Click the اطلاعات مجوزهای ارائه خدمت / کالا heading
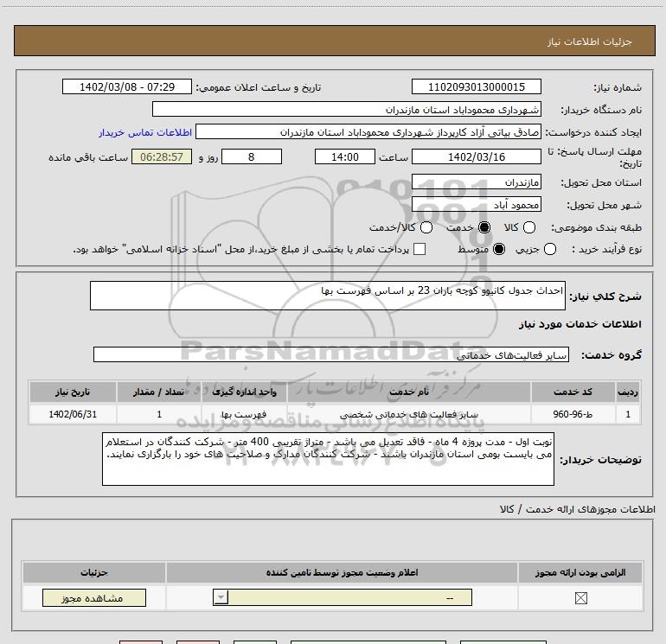 pyautogui.click(x=578, y=509)
